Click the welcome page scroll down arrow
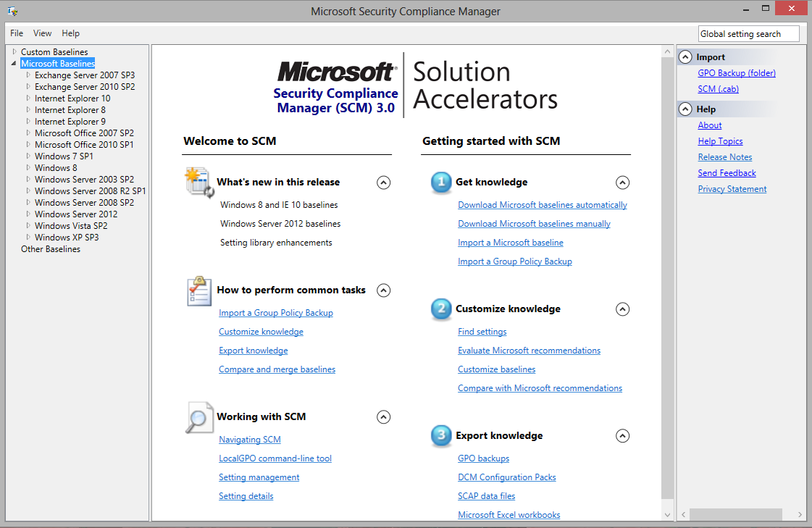812x528 pixels. coord(668,515)
